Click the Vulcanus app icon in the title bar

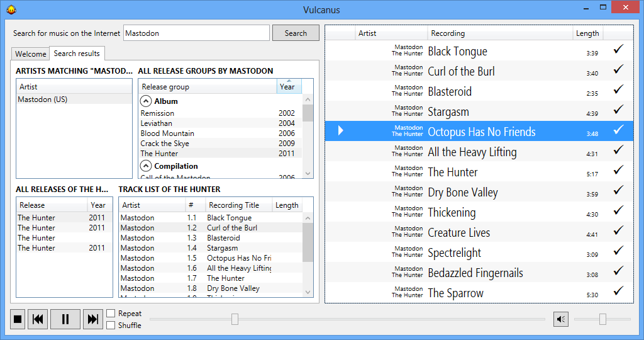[11, 9]
